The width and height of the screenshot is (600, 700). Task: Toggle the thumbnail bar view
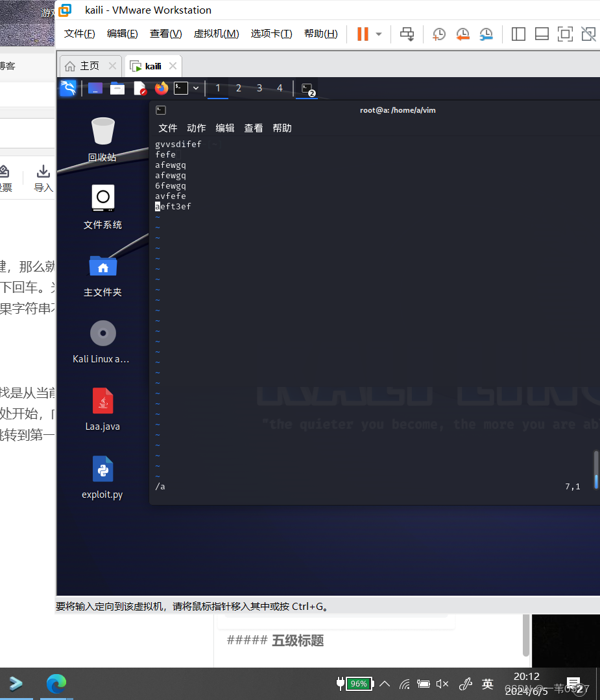pos(542,34)
